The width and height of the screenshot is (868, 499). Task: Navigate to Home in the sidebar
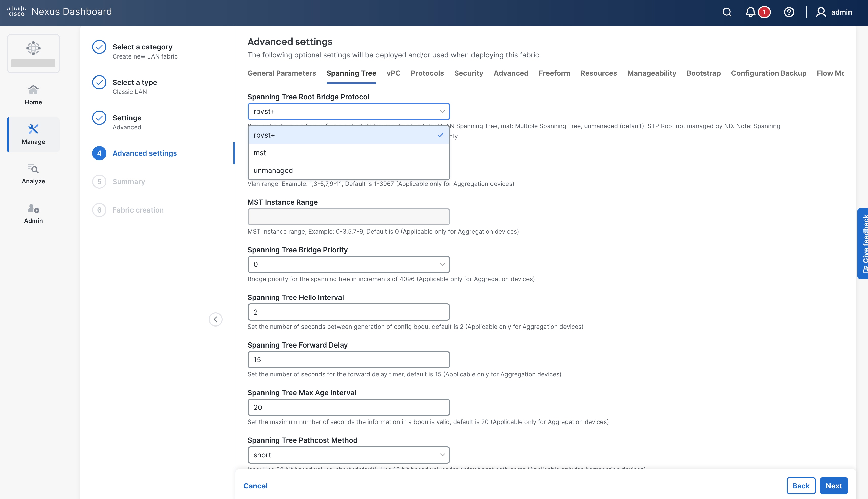point(33,94)
